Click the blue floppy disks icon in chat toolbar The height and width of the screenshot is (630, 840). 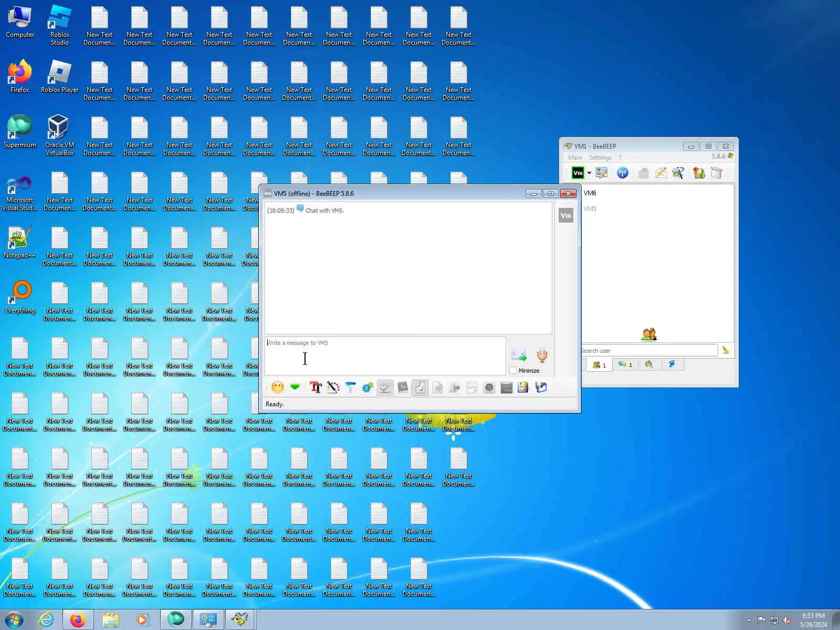[541, 387]
